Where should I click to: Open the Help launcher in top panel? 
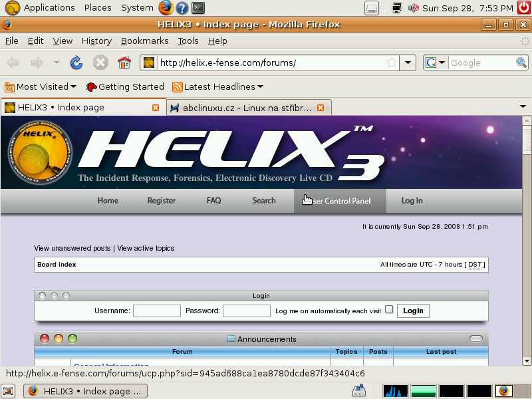pyautogui.click(x=182, y=8)
